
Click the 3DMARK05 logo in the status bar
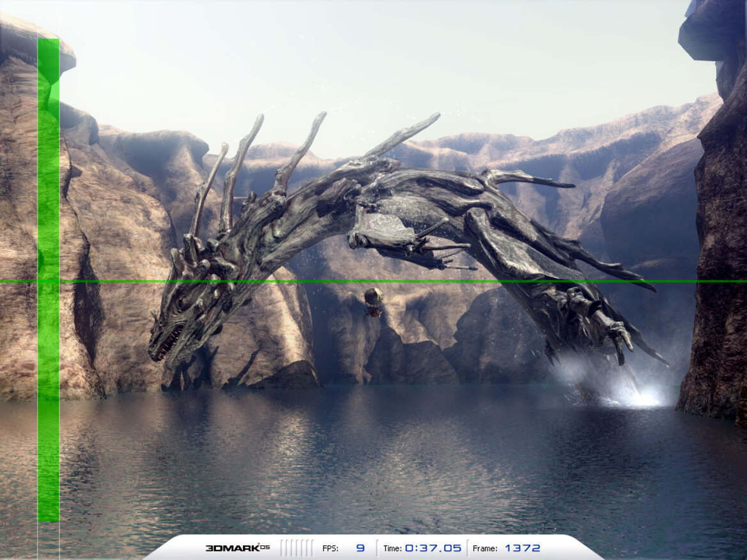pos(238,548)
